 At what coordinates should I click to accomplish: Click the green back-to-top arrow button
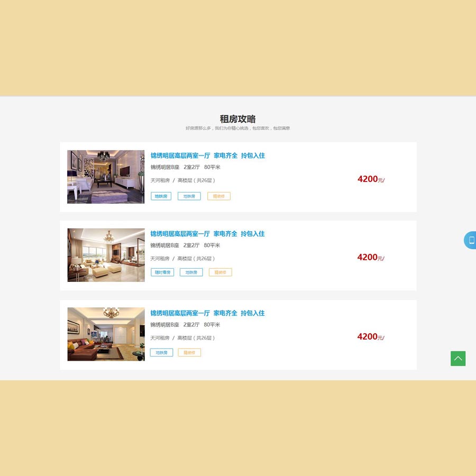pos(458,359)
